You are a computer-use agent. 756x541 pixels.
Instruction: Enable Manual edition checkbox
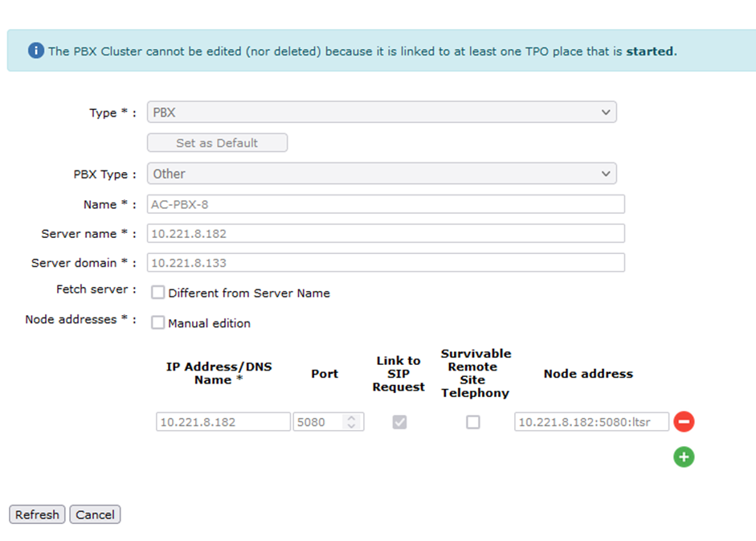[x=157, y=322]
